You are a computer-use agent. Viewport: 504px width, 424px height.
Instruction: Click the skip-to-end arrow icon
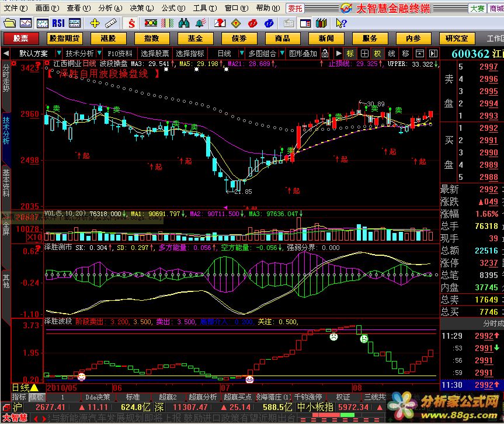tap(433, 53)
